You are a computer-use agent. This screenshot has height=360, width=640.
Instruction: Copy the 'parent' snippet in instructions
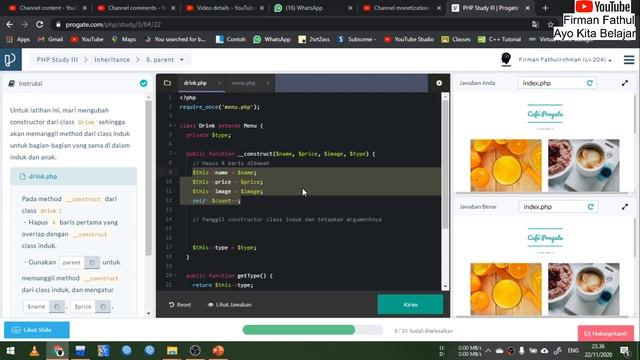(92, 262)
